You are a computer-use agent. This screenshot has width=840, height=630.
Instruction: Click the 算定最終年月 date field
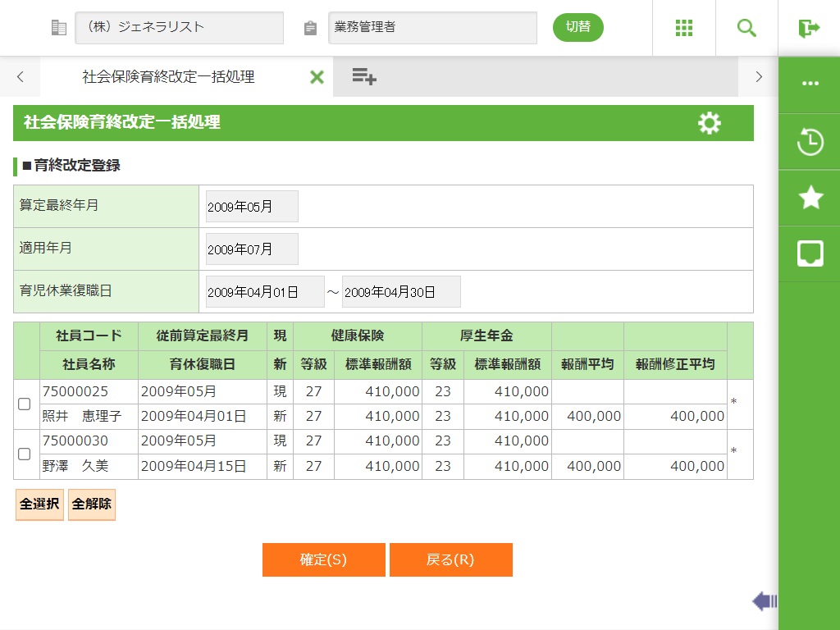click(x=252, y=207)
